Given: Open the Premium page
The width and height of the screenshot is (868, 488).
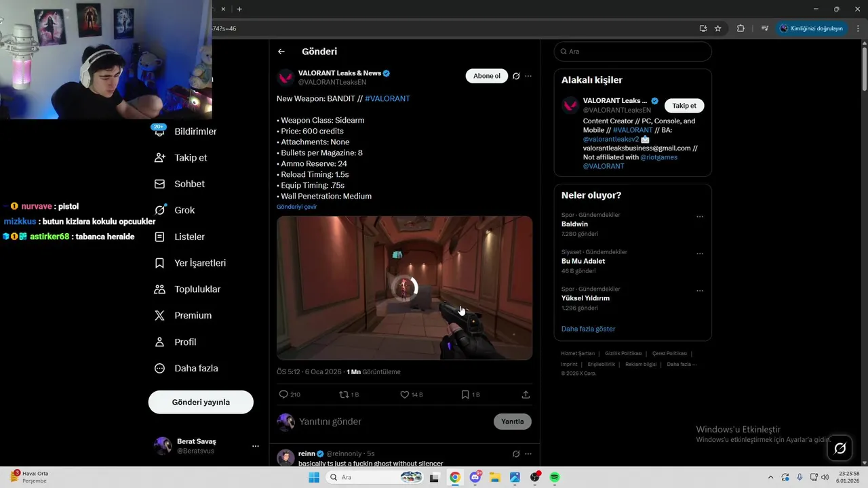Looking at the screenshot, I should point(182,315).
